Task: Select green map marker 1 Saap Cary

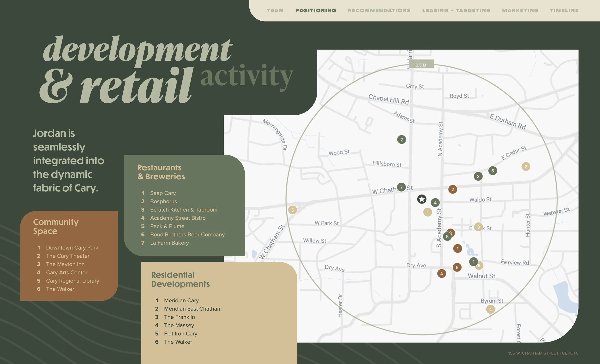Action: click(x=473, y=262)
